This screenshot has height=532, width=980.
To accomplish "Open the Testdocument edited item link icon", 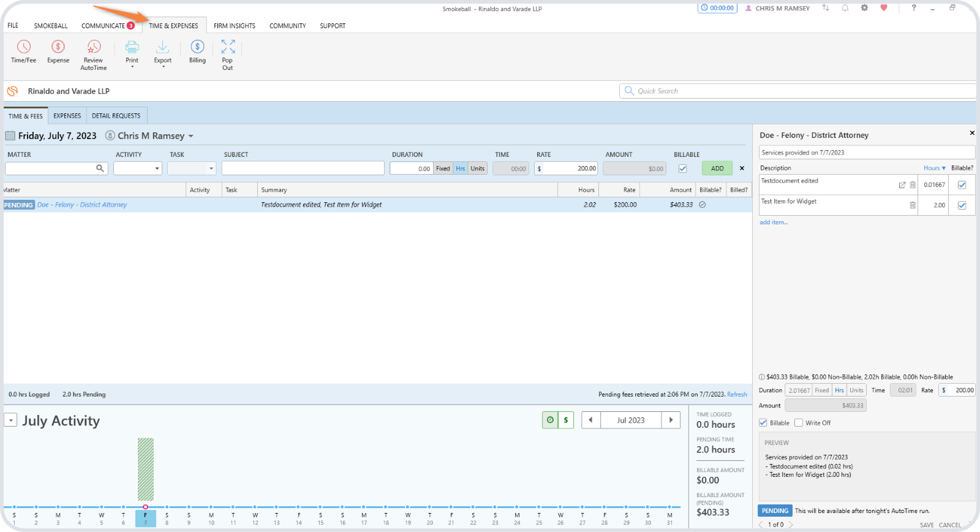I will [x=902, y=185].
